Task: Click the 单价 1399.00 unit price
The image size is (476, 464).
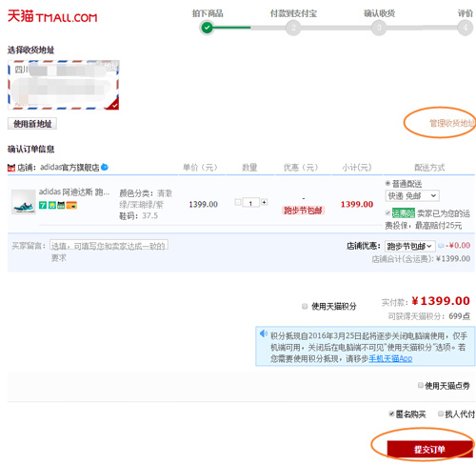Action: (x=203, y=204)
